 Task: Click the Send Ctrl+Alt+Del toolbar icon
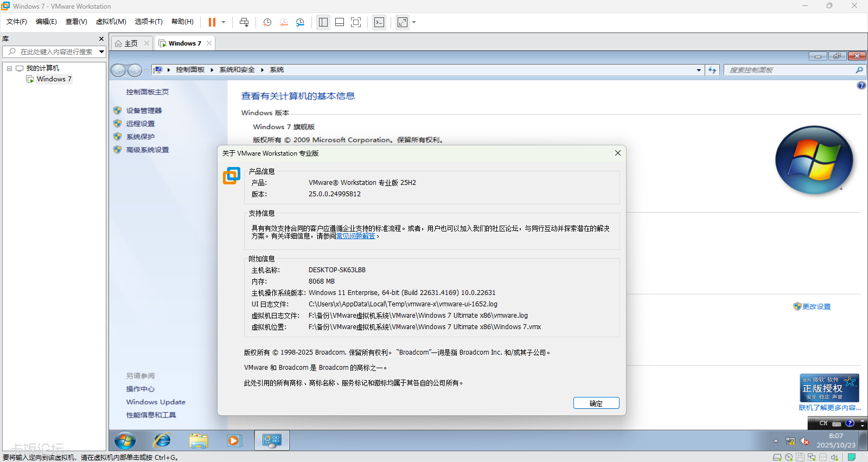point(244,22)
